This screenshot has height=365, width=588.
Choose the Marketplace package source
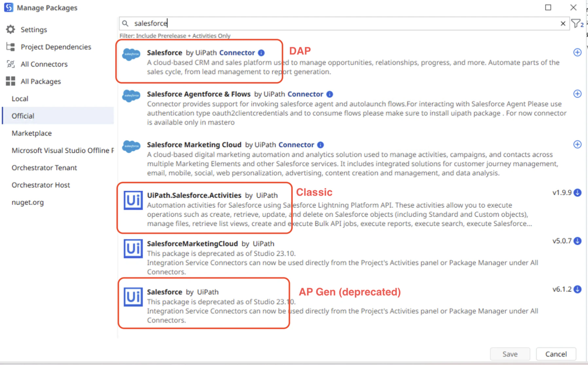coord(32,133)
